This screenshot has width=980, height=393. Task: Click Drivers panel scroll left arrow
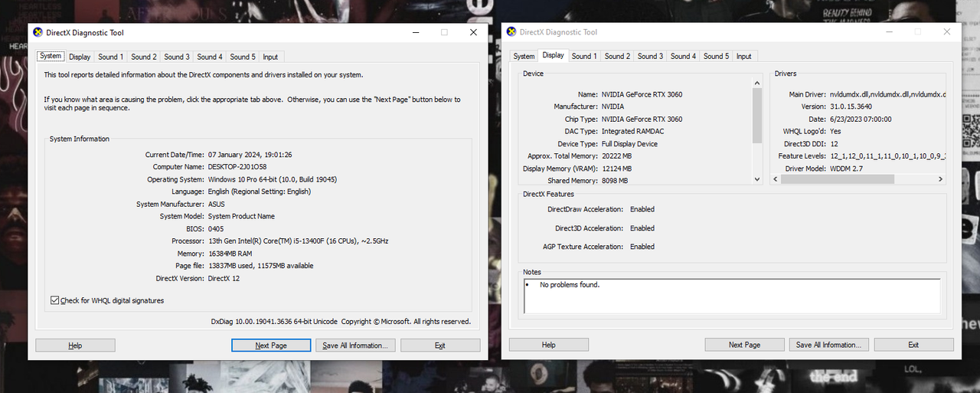point(776,179)
